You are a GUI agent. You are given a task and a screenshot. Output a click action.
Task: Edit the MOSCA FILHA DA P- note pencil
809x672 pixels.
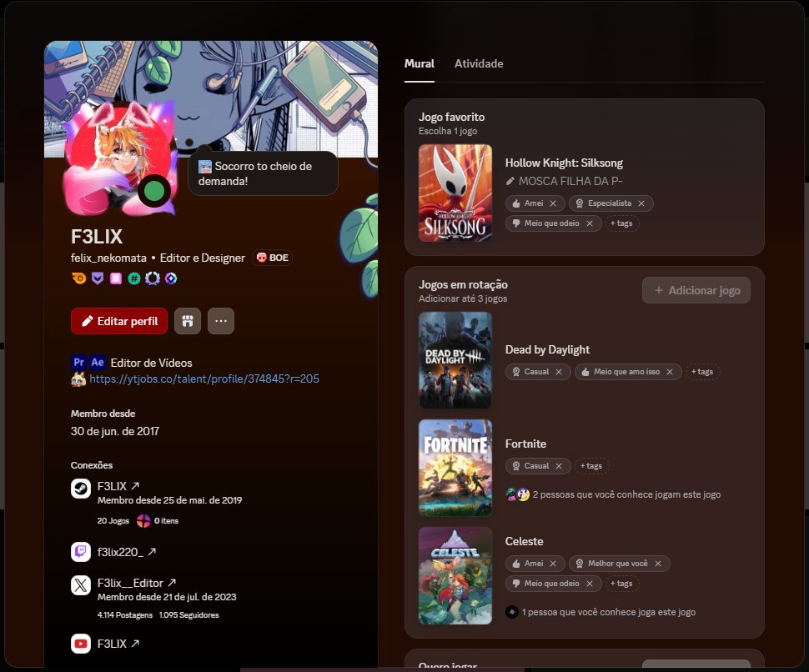510,181
